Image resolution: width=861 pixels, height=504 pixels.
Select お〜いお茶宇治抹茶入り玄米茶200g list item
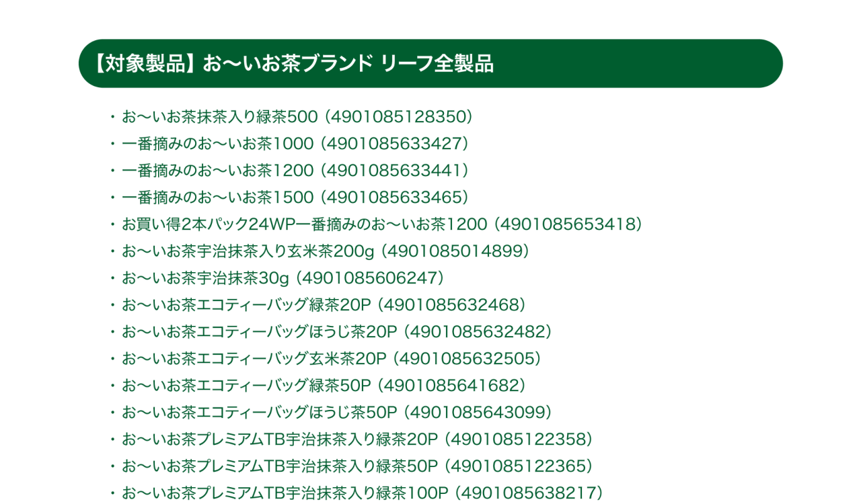[x=320, y=251]
